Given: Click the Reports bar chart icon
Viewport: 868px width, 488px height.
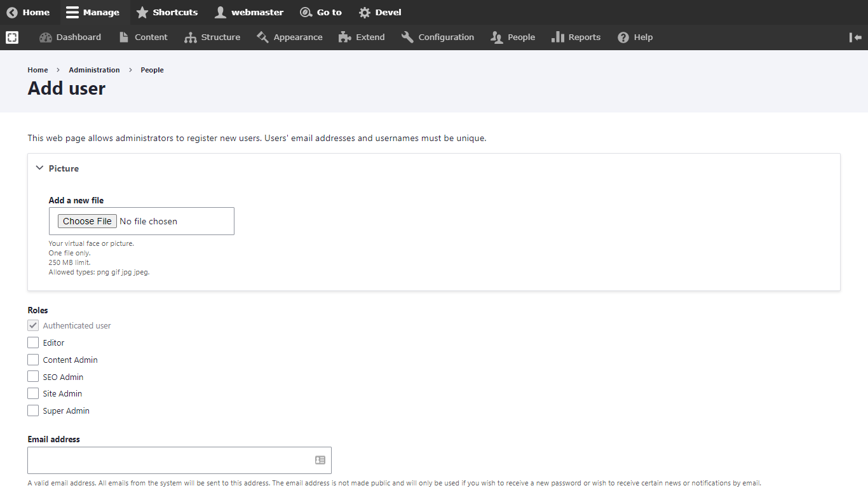Looking at the screenshot, I should 557,37.
